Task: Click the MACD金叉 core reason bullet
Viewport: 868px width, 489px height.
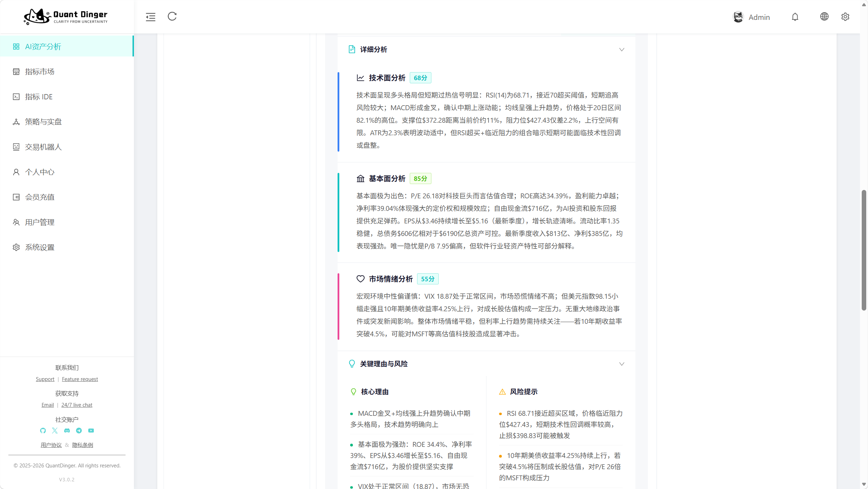Action: pos(412,419)
